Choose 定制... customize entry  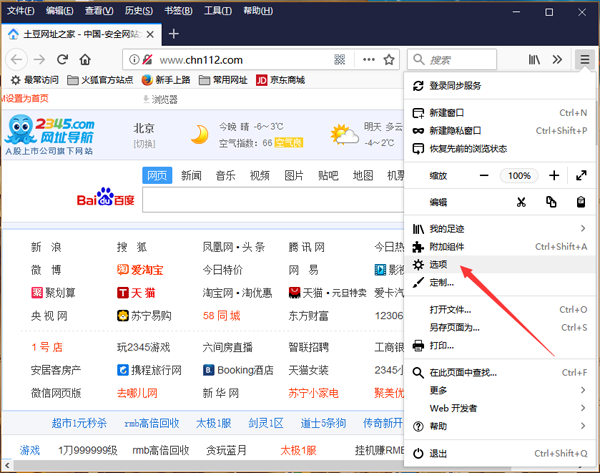pyautogui.click(x=500, y=283)
